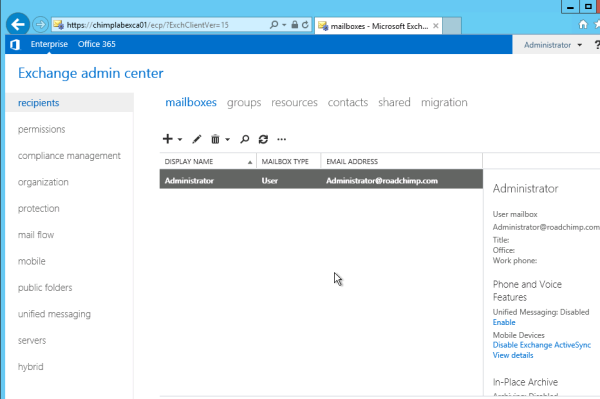The height and width of the screenshot is (399, 600).
Task: Click the Office logo icon in header
Action: [15, 44]
